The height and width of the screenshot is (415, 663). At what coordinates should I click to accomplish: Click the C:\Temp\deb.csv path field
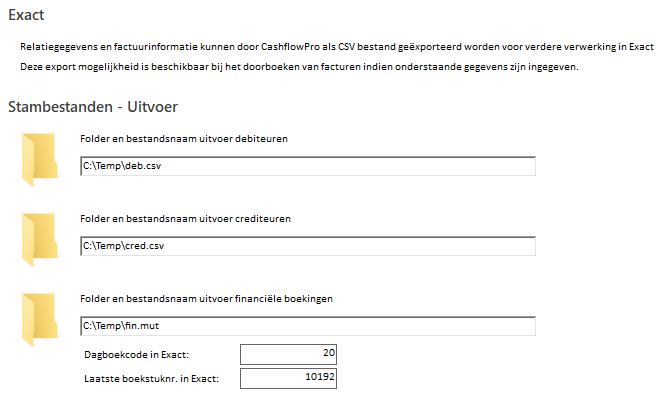pyautogui.click(x=308, y=166)
